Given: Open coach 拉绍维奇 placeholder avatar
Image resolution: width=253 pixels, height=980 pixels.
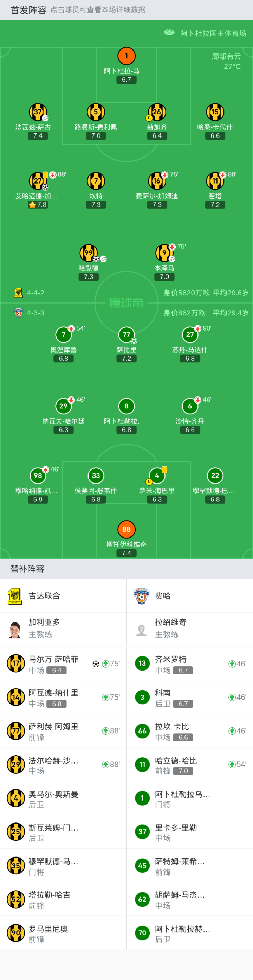Looking at the screenshot, I should coord(142,629).
